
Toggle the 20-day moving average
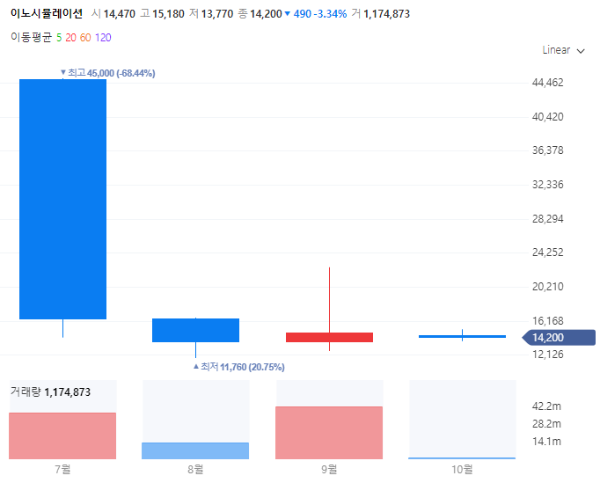(71, 37)
